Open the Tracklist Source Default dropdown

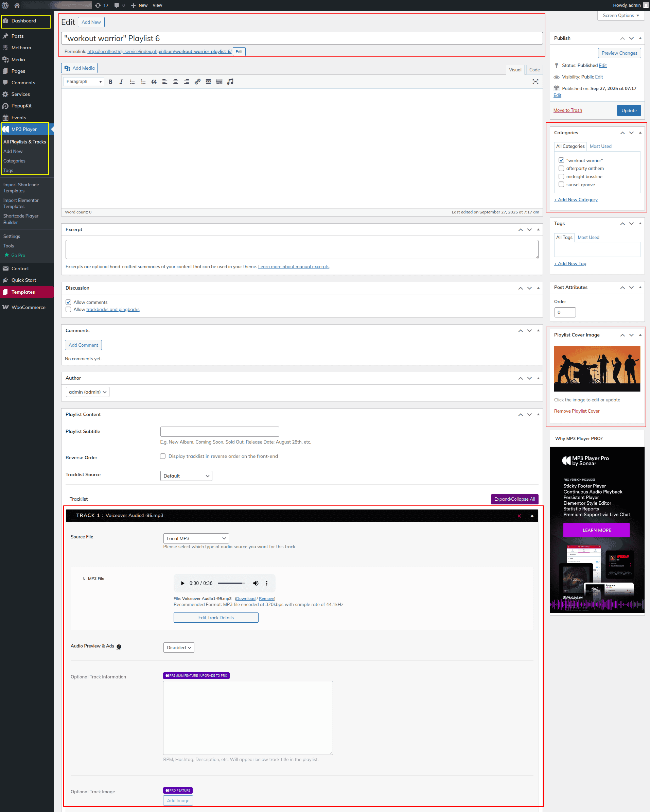pyautogui.click(x=186, y=476)
